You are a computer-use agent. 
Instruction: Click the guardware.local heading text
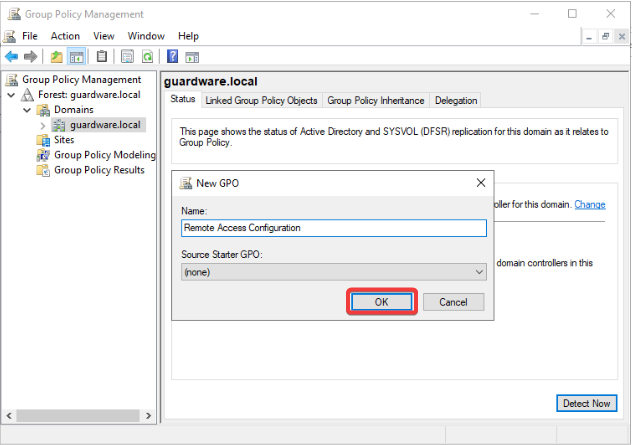(210, 82)
